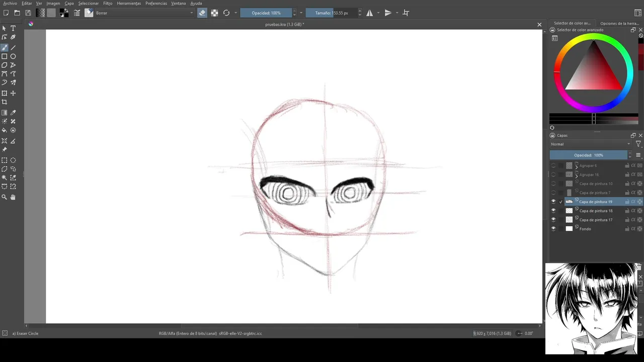Reload original brush preset button
Screen dimensions: 644x362
point(226,13)
